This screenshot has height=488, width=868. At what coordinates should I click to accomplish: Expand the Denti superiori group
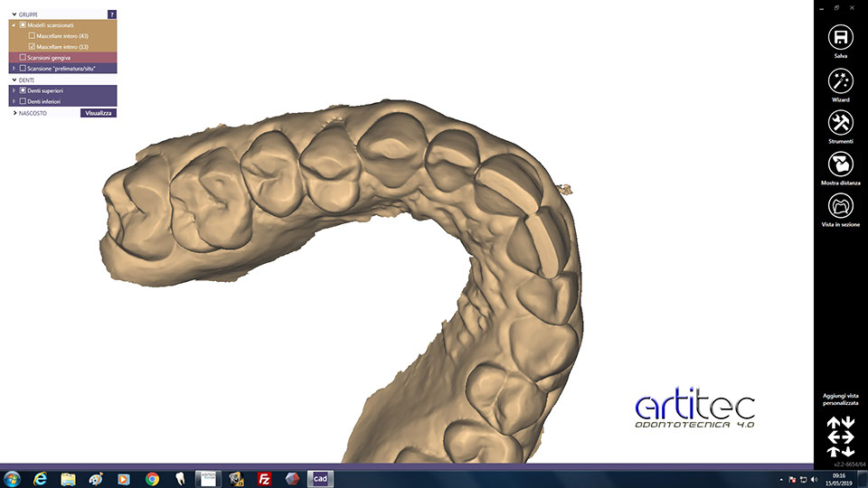click(14, 90)
